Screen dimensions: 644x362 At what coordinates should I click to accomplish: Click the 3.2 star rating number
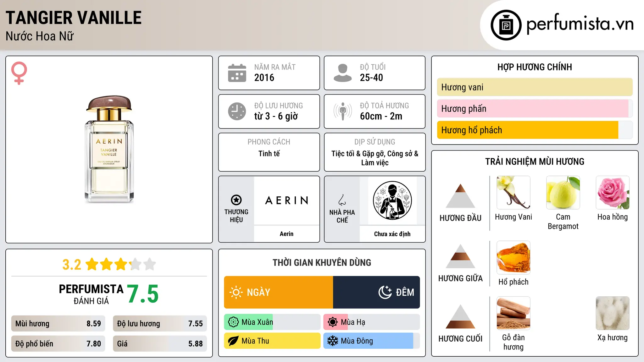point(72,265)
